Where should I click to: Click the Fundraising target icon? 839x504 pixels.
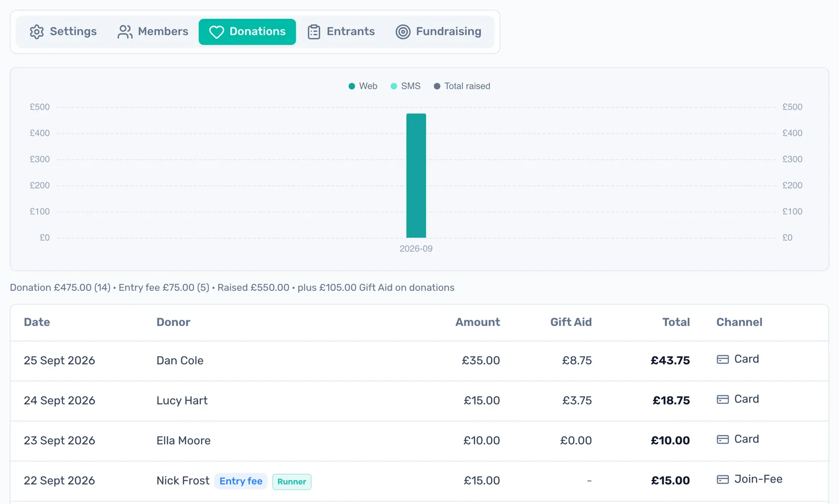(x=403, y=32)
